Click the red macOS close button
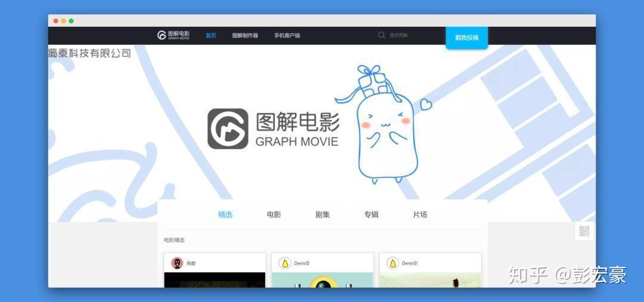Screen dimensions: 644x302 56,21
